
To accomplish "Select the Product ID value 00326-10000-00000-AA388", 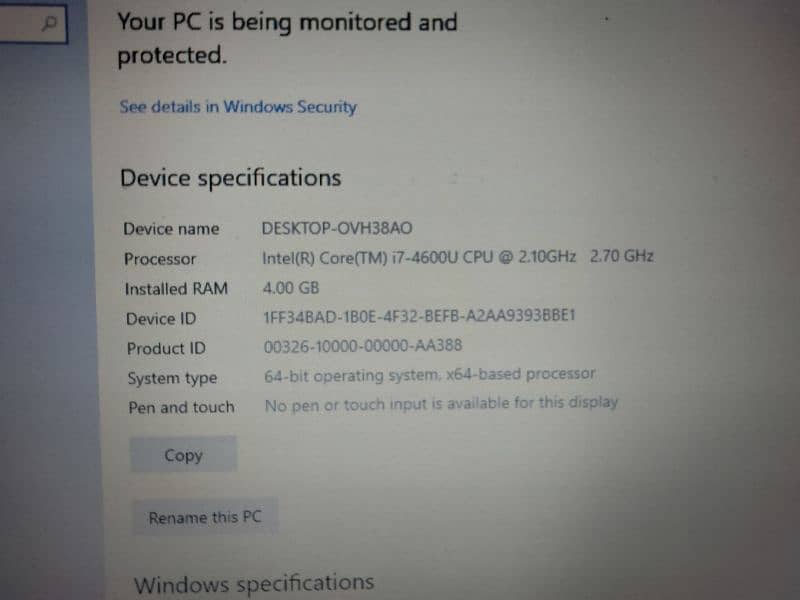I will (363, 346).
